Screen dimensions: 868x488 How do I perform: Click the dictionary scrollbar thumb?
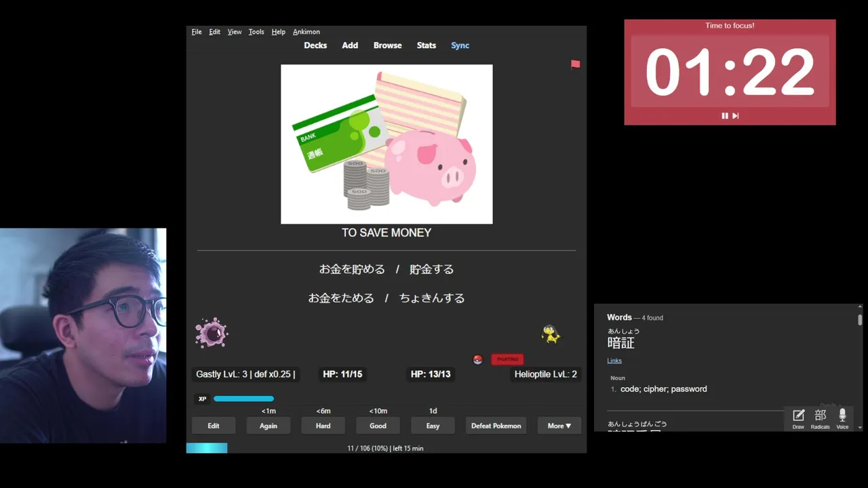(861, 319)
